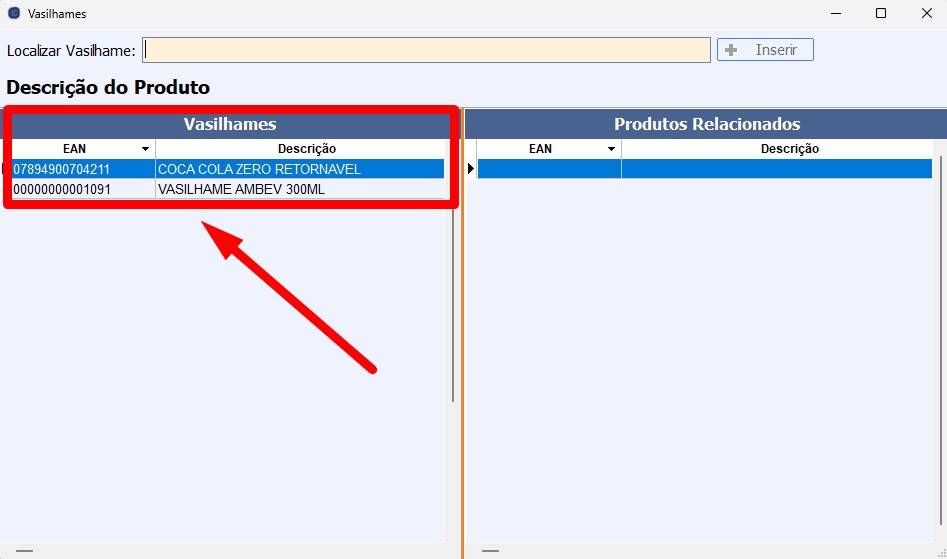
Task: Click the Vasilhames panel header
Action: 230,124
